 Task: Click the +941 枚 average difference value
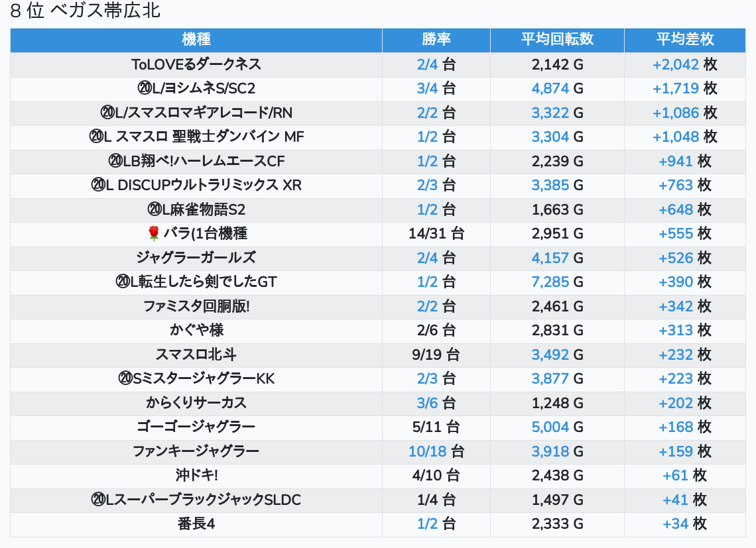(x=684, y=161)
